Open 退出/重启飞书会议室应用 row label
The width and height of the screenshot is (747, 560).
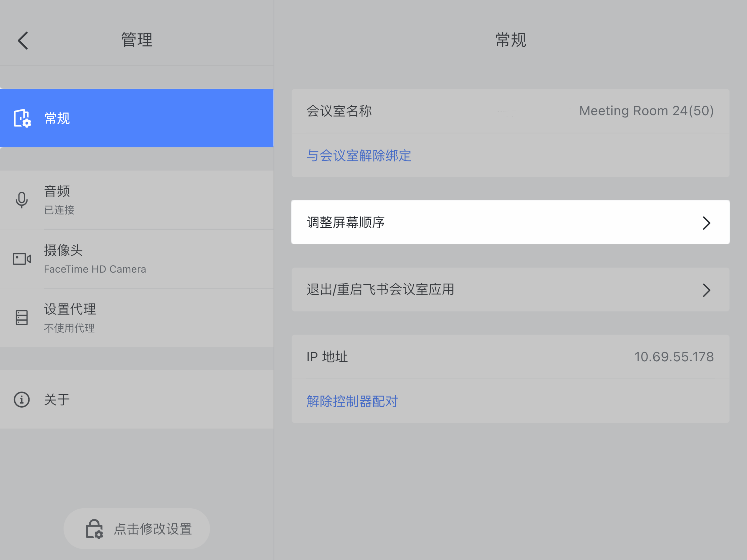coord(380,289)
